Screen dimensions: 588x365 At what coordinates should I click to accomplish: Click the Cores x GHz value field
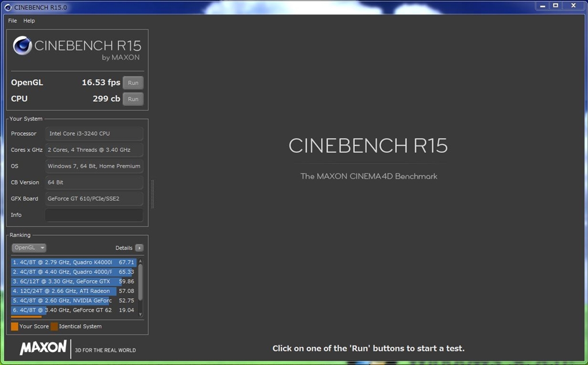click(x=94, y=150)
